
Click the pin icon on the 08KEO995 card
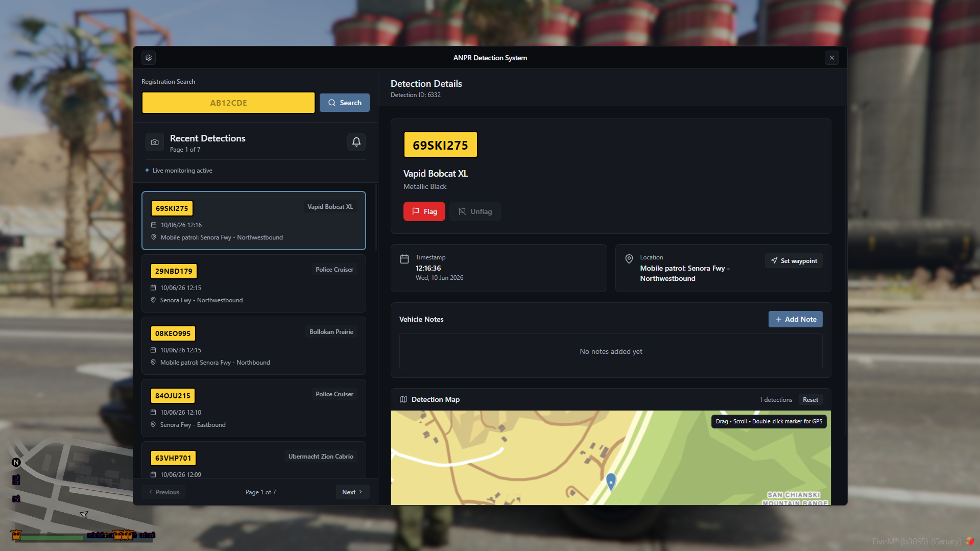pos(153,363)
